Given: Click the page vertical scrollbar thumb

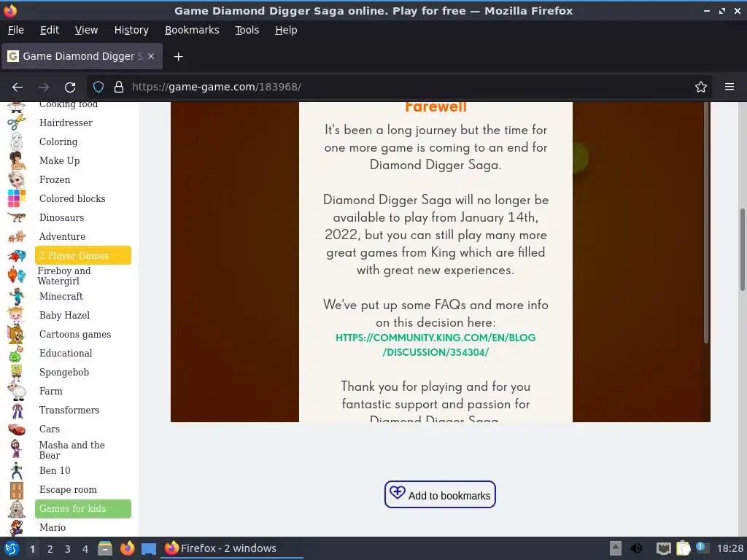Looking at the screenshot, I should tap(742, 249).
